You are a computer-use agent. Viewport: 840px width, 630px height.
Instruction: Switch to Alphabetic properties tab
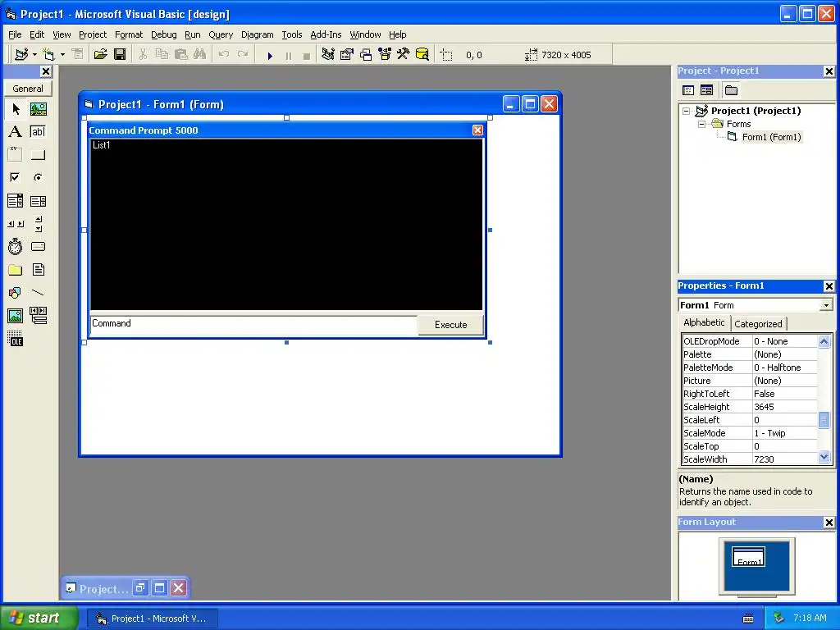pyautogui.click(x=704, y=322)
